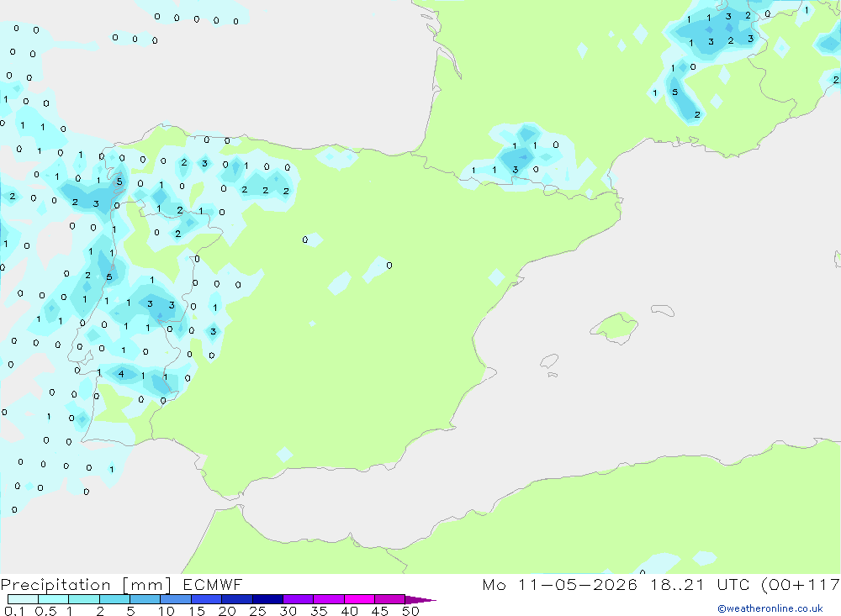Click the '50' legend scale label
Viewport: 841px width, 616px height.
tap(410, 611)
